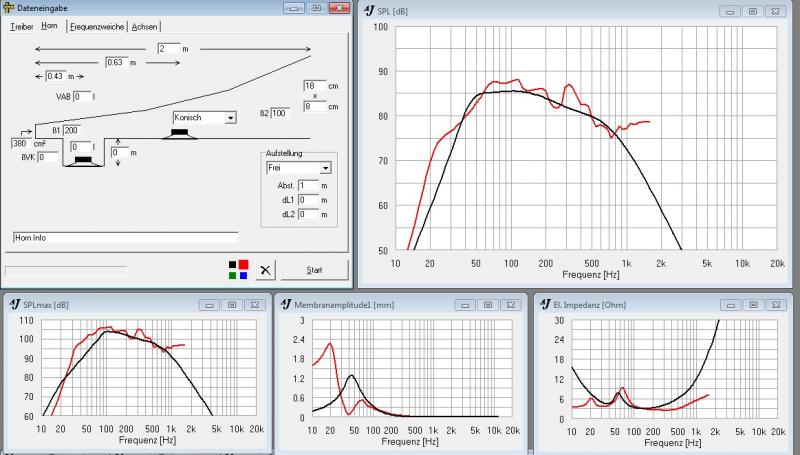The image size is (800, 455).
Task: Click the SPL [dB] window logo icon
Action: click(x=368, y=11)
